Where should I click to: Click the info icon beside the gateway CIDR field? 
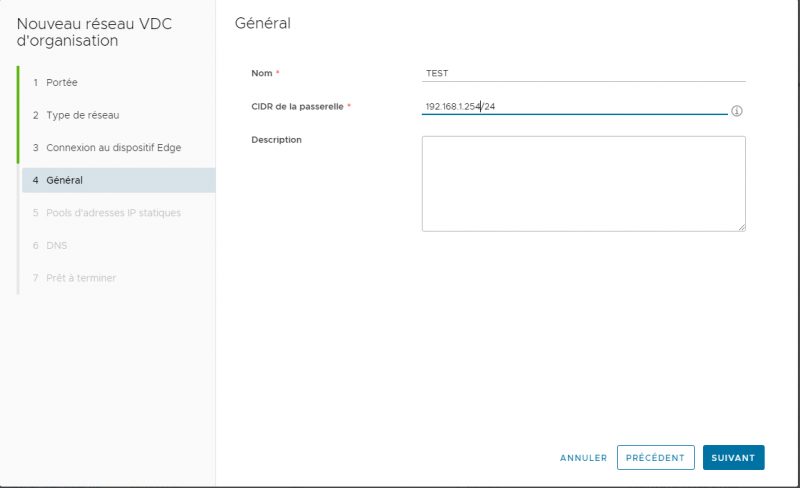736,111
